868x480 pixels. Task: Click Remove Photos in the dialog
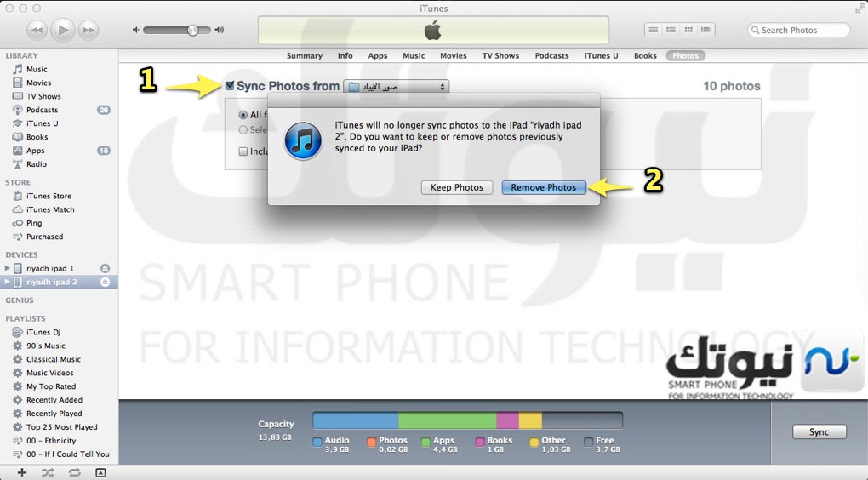[544, 188]
